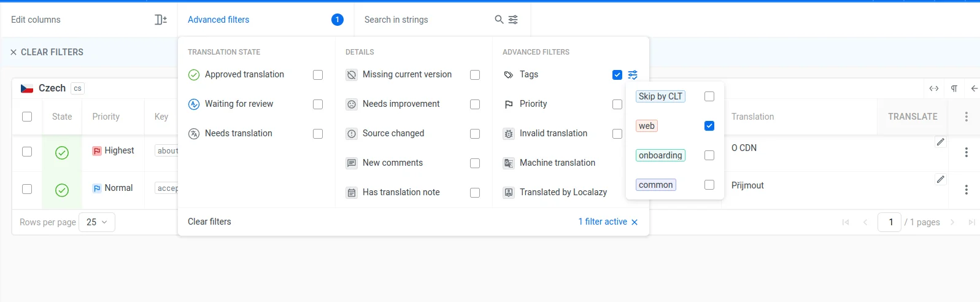
Task: Open tag filter settings icon beside Tags
Action: pos(633,75)
